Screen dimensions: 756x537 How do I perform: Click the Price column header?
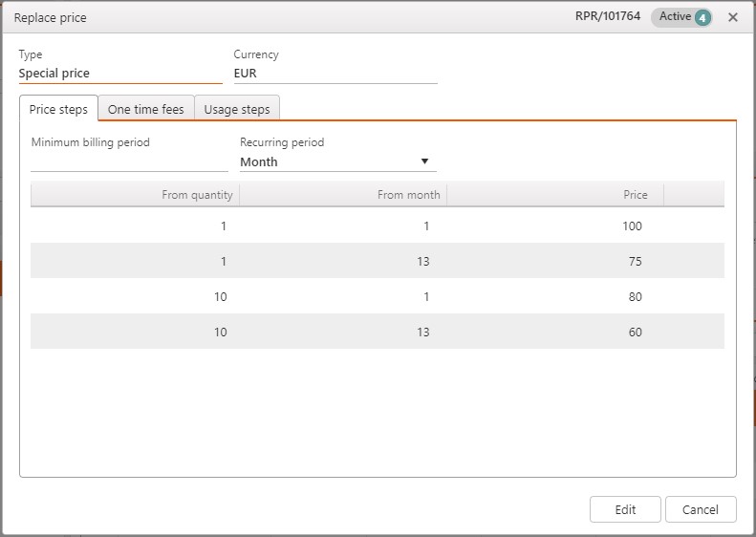pos(555,195)
